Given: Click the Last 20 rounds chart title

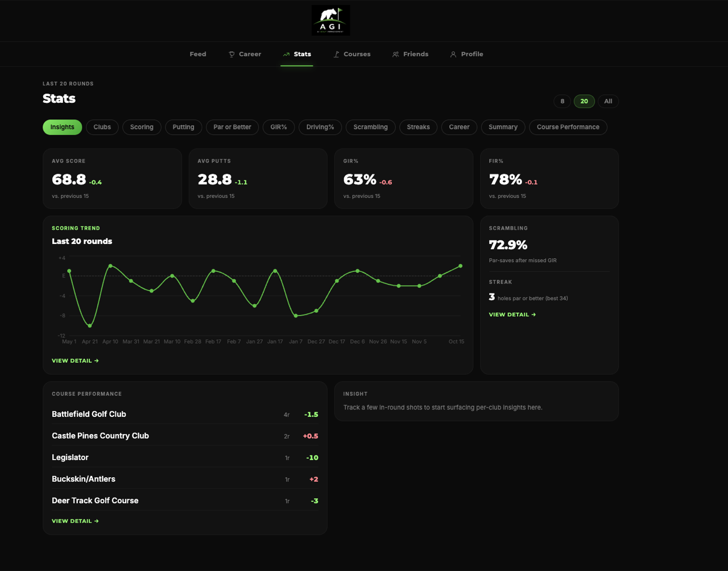Looking at the screenshot, I should [82, 241].
